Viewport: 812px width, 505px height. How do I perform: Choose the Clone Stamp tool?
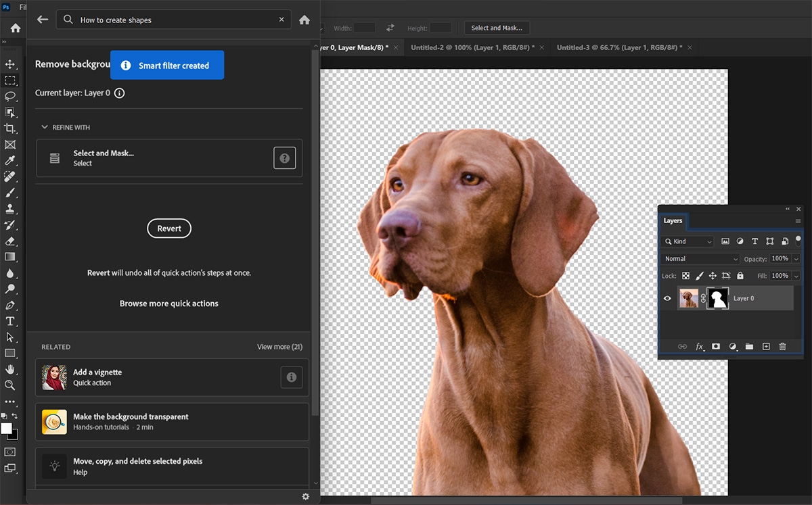[10, 209]
